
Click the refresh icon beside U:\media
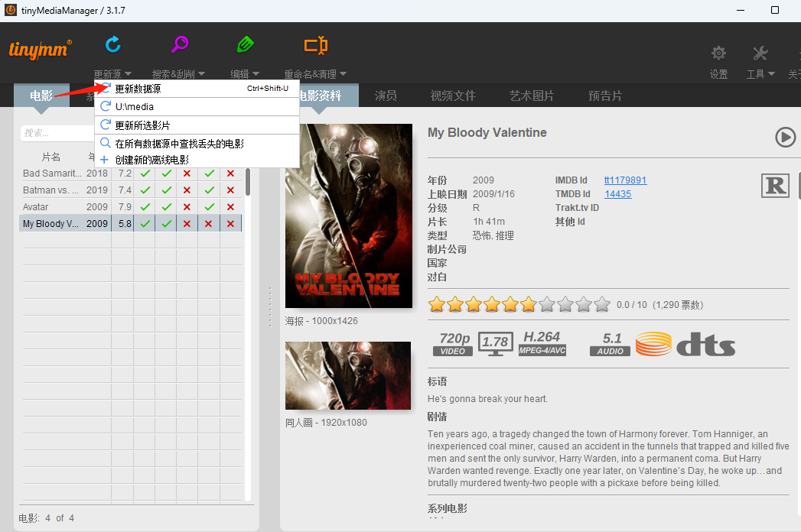106,106
